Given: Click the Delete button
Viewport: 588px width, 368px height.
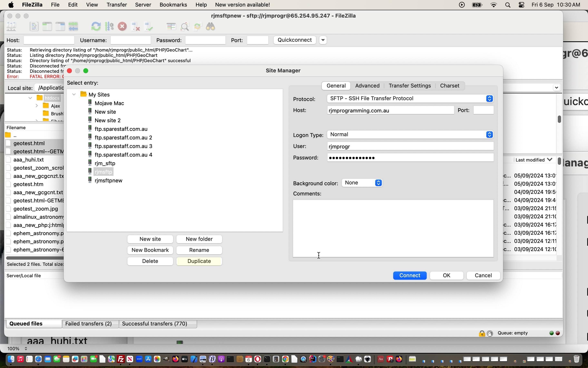Looking at the screenshot, I should (150, 261).
